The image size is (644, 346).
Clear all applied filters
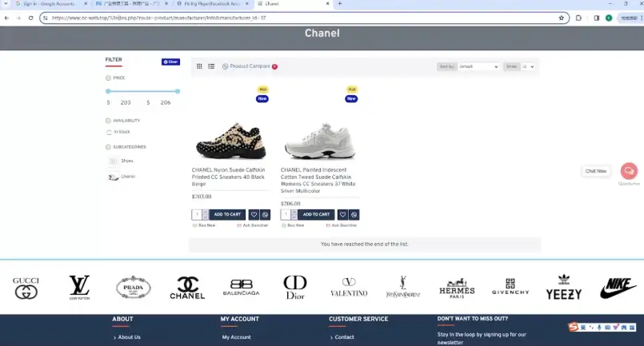pyautogui.click(x=170, y=62)
